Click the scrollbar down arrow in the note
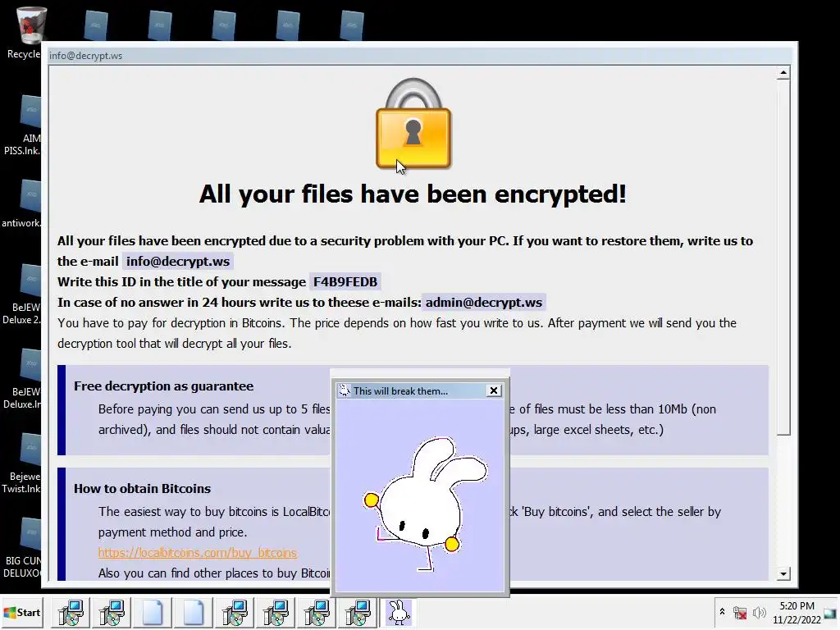The width and height of the screenshot is (840, 630). [x=783, y=573]
